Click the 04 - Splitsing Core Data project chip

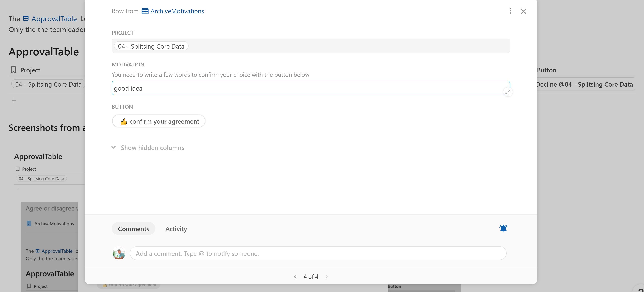151,46
